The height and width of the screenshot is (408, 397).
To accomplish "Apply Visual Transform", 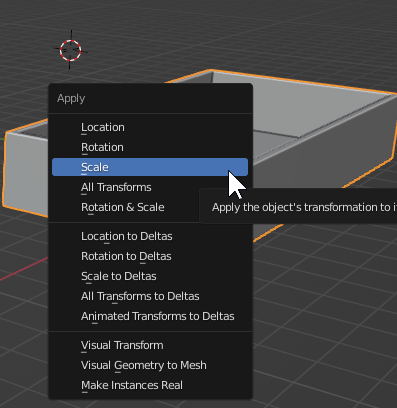I will [x=150, y=345].
